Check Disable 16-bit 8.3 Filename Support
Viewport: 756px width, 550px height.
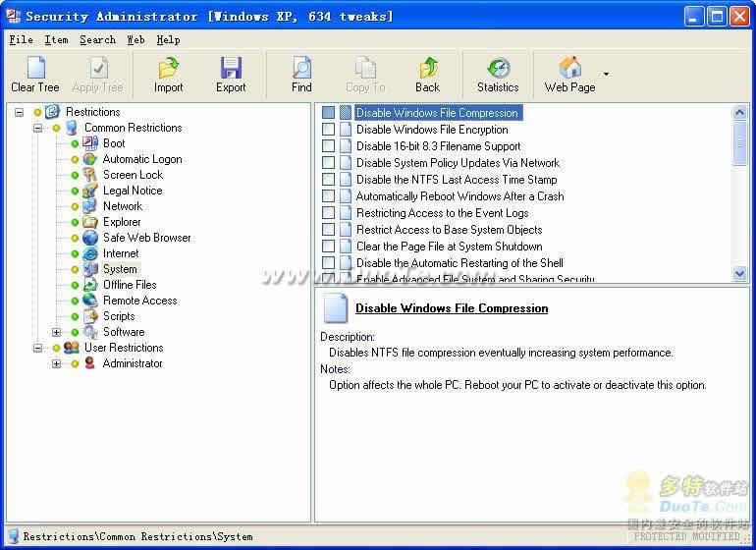328,145
